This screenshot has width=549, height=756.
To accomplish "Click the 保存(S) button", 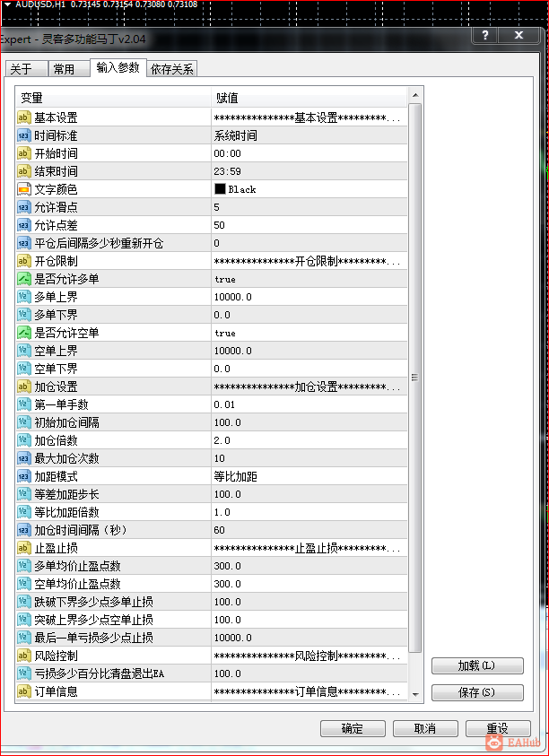I will click(477, 692).
